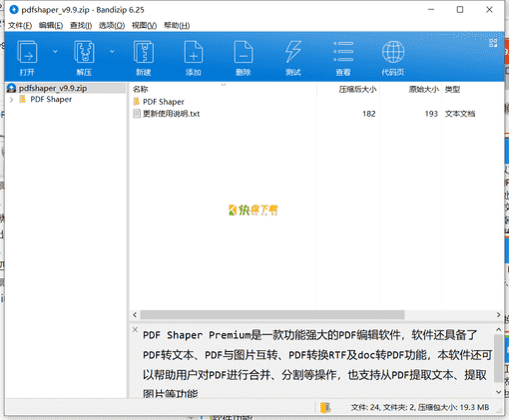The image size is (509, 420).
Task: Click the archive icon in the status bar
Action: 325,407
